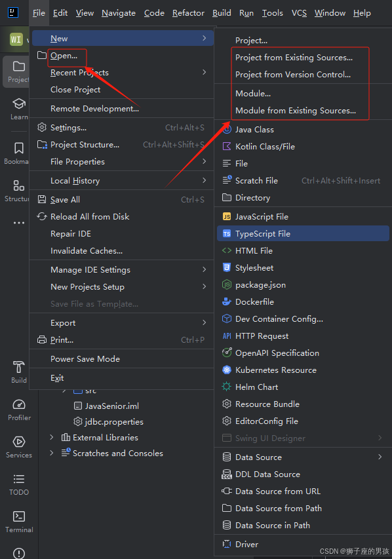Expand the Export submenu arrow
Viewport: 392px width, 559px height.
click(x=204, y=322)
